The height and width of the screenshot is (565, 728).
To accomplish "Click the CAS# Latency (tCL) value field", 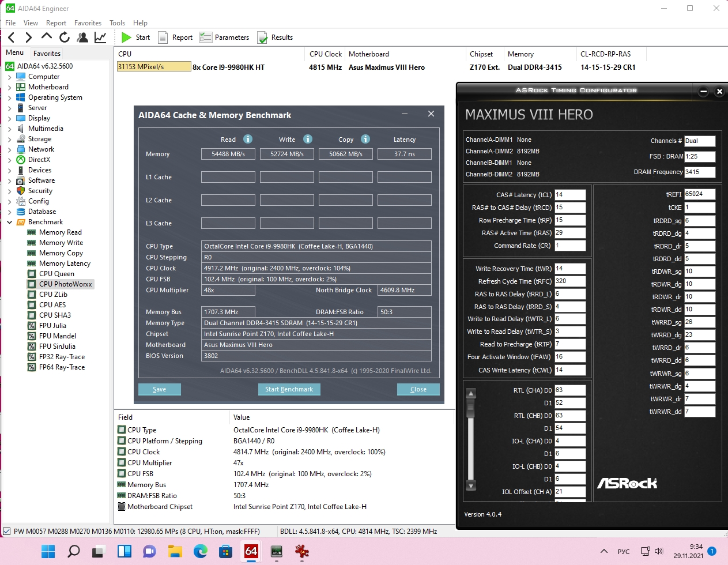I will [x=570, y=195].
